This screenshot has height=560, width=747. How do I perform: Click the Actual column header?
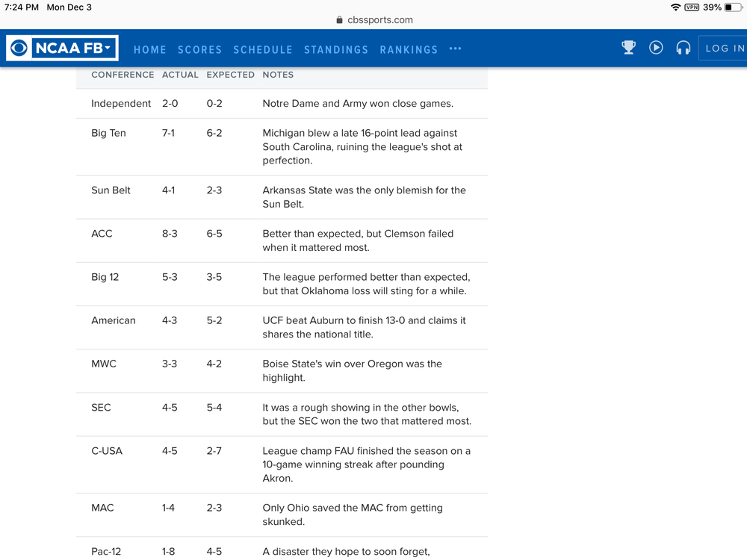(x=179, y=75)
